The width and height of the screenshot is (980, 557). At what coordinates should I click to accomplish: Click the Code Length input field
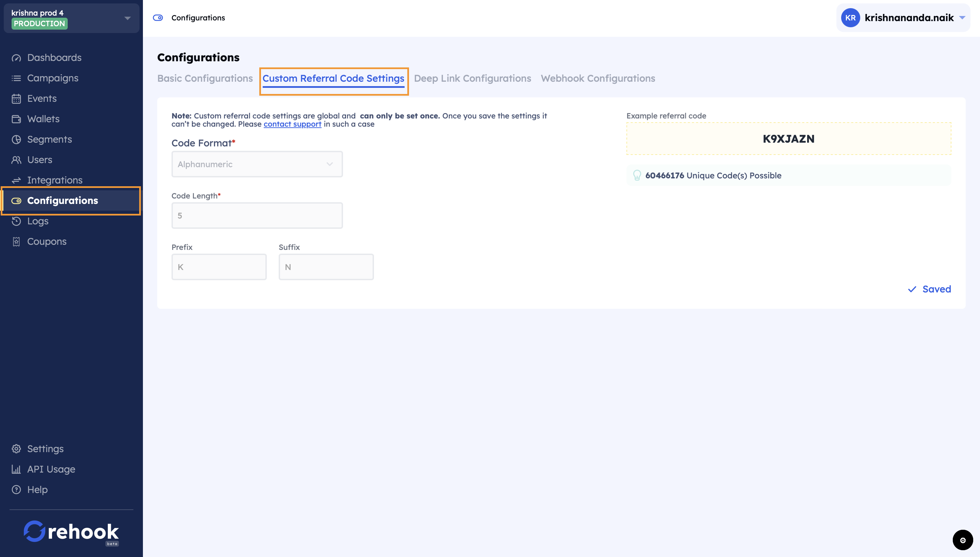tap(257, 216)
